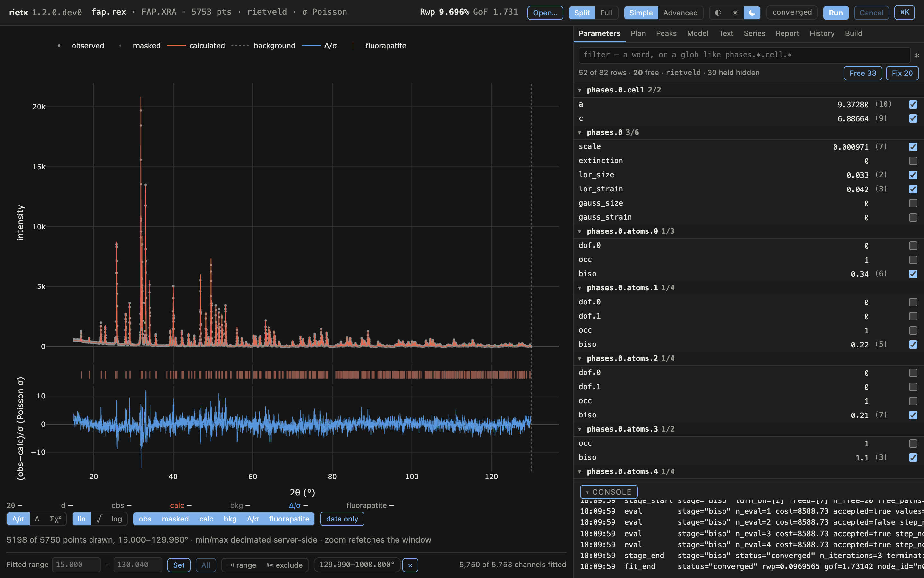Select the dark theme moon icon

(x=752, y=13)
